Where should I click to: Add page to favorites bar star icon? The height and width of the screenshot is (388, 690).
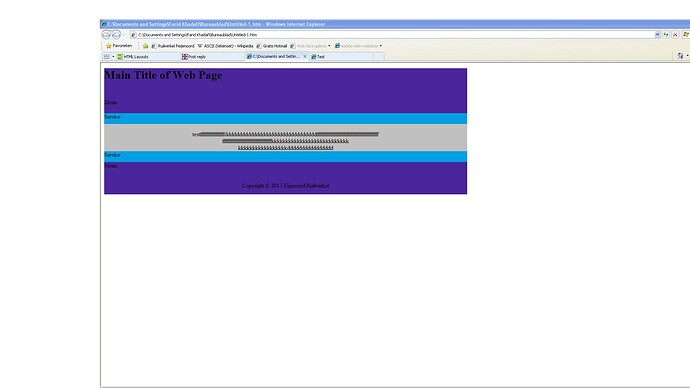point(145,46)
